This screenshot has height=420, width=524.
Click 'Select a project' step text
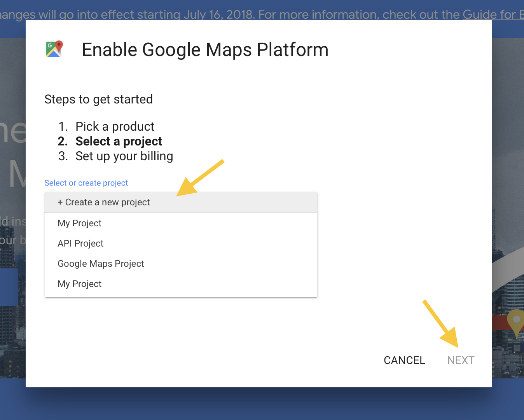point(119,141)
